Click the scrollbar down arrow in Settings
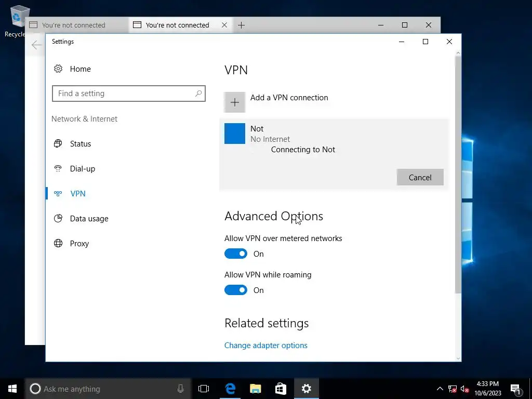This screenshot has width=532, height=399. (458, 358)
